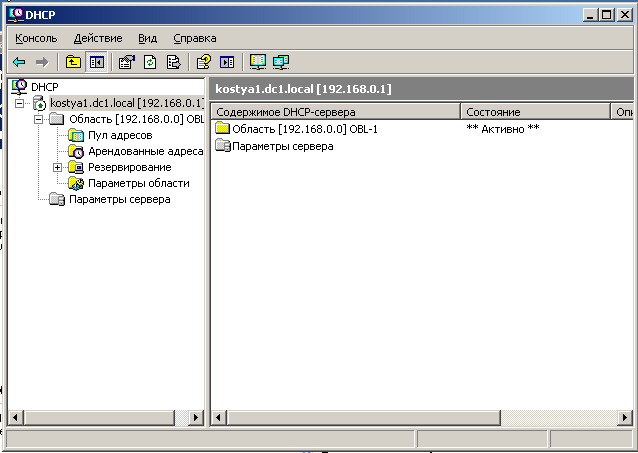Open Help via question mark icon

[203, 62]
